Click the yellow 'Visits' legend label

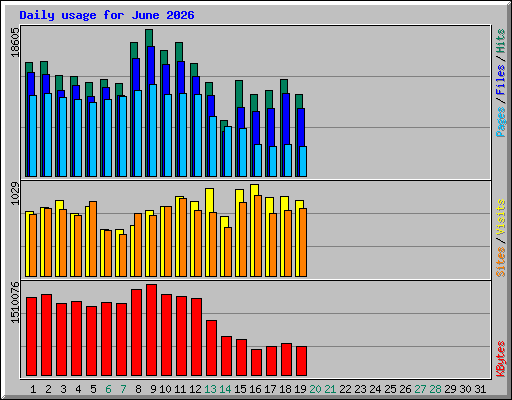click(x=501, y=217)
